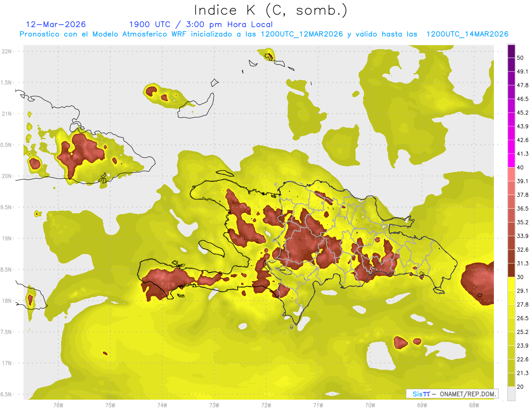Screen dimensions: 532x411
Task: Click the colorbar value "43.9"
Action: [x=523, y=126]
